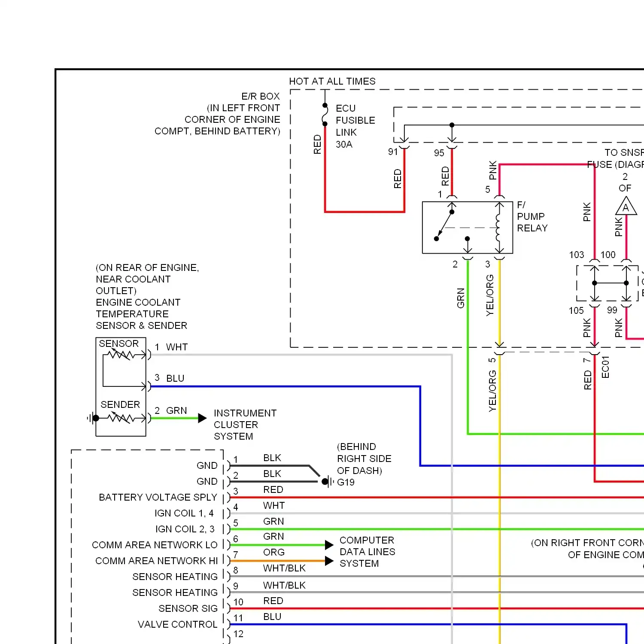Click the 'SENSOR SIG' pin label
644x644 pixels.
click(x=188, y=608)
